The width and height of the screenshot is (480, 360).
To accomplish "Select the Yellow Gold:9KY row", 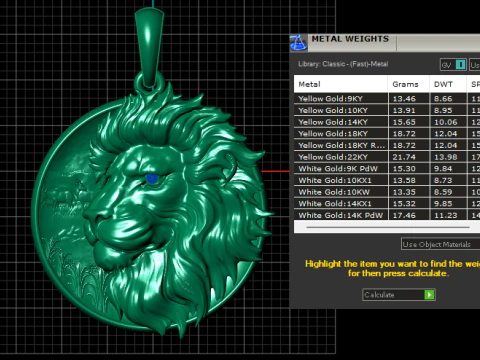I will click(x=387, y=99).
